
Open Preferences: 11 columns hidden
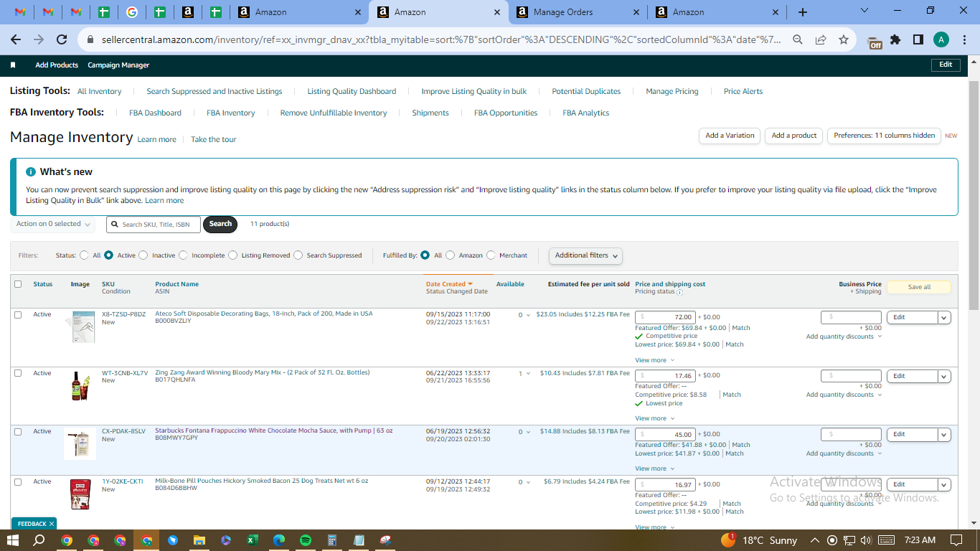coord(884,136)
